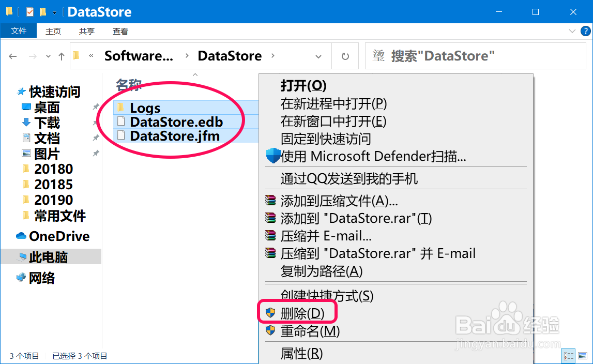This screenshot has height=364, width=593.
Task: Click the Properties quick access toolbar icon
Action: coord(29,12)
